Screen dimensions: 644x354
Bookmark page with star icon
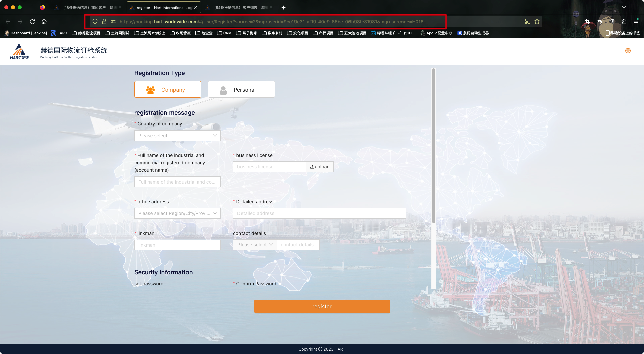(x=537, y=22)
